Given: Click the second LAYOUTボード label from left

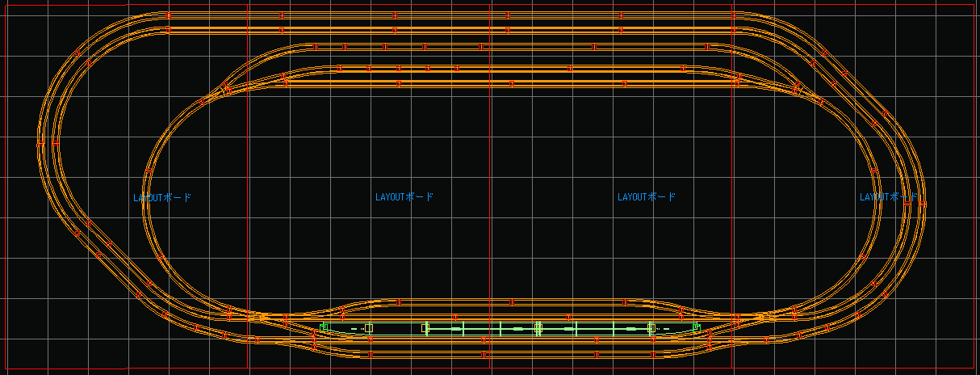Looking at the screenshot, I should [404, 197].
